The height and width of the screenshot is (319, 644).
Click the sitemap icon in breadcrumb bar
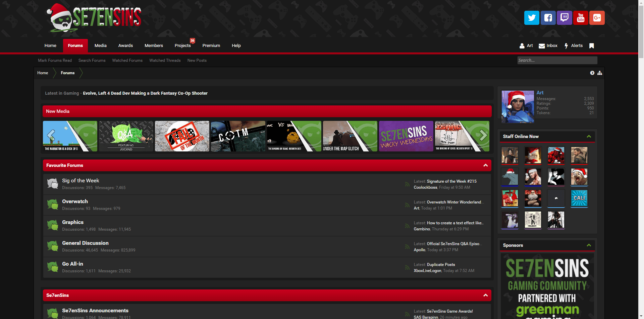(600, 73)
